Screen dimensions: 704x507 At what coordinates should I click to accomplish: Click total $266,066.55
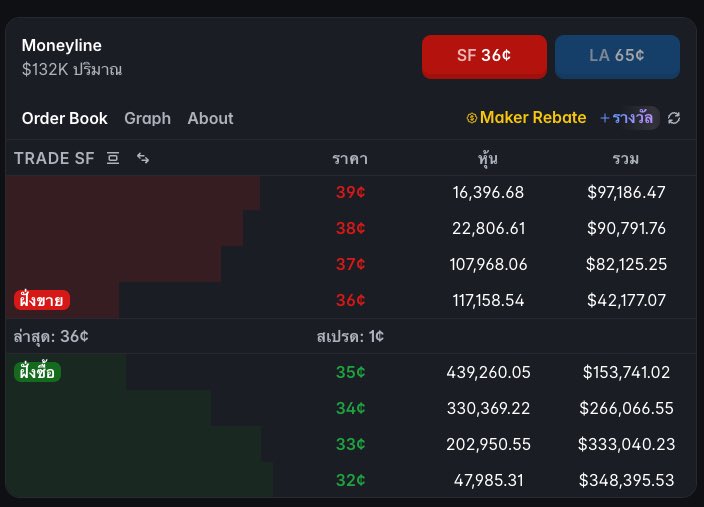coord(626,408)
